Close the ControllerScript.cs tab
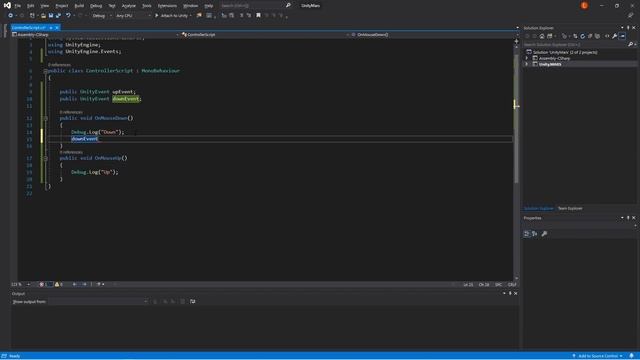The image size is (640, 360). pyautogui.click(x=57, y=27)
